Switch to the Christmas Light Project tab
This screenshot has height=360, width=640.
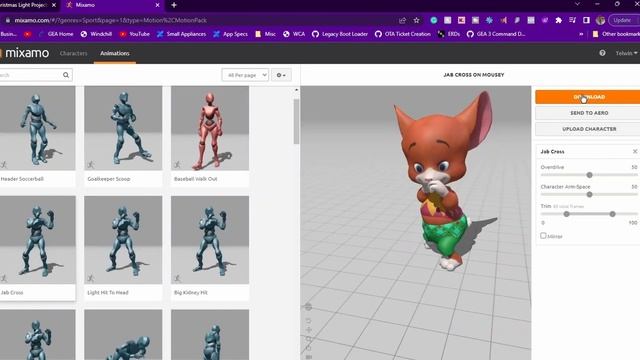[29, 5]
